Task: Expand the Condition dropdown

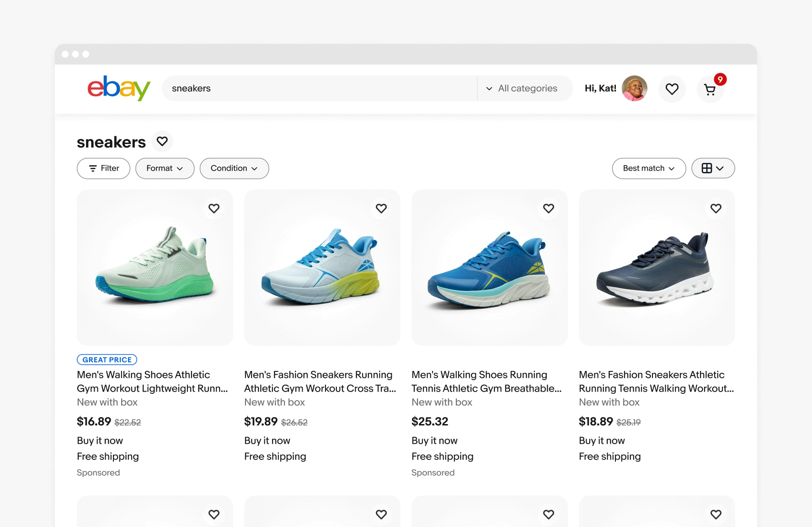Action: pyautogui.click(x=234, y=168)
